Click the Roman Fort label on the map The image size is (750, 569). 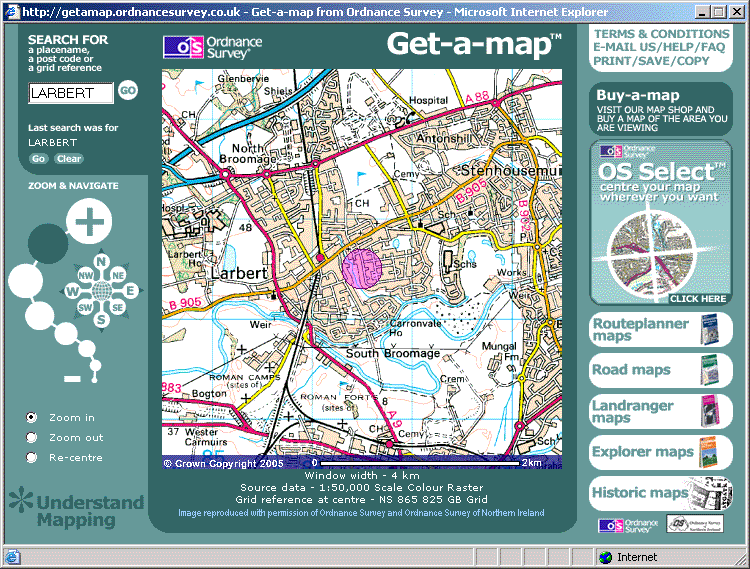coord(339,397)
